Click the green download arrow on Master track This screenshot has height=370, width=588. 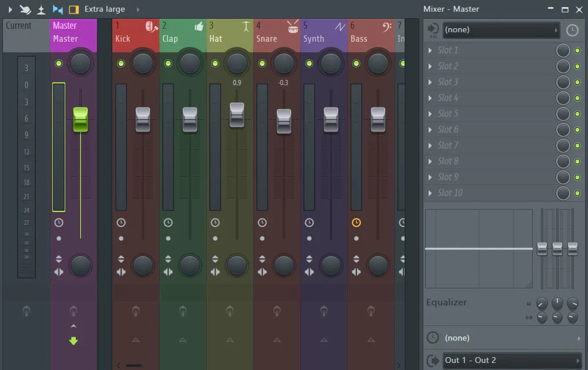coord(73,341)
